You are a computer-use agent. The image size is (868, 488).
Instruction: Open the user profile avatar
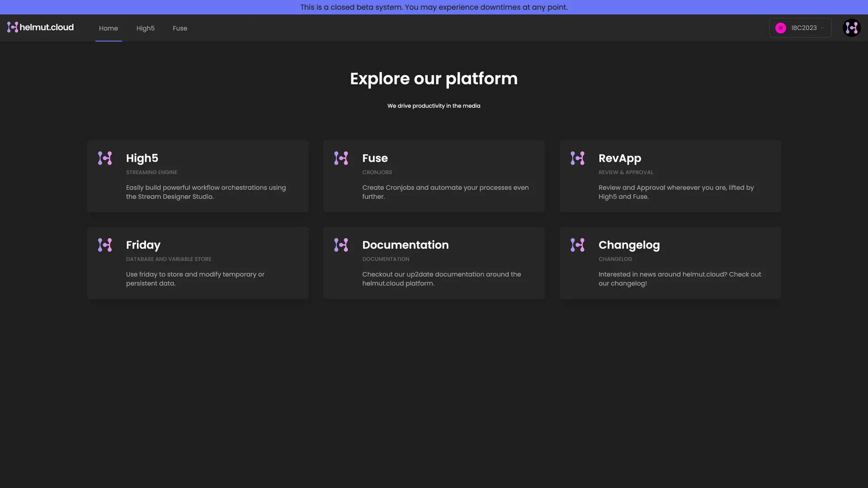851,28
